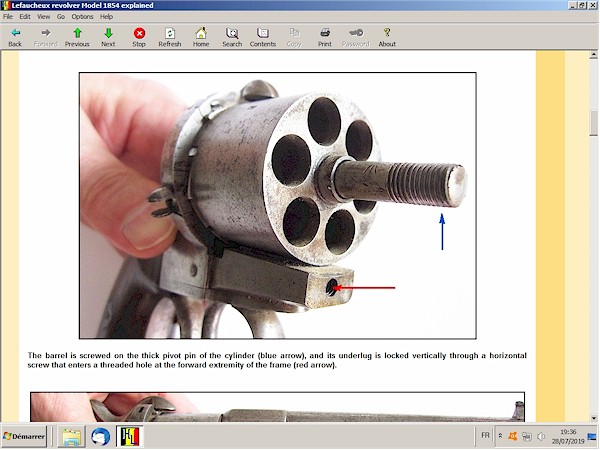Open the file explorer taskbar icon
This screenshot has height=450, width=600.
point(71,437)
